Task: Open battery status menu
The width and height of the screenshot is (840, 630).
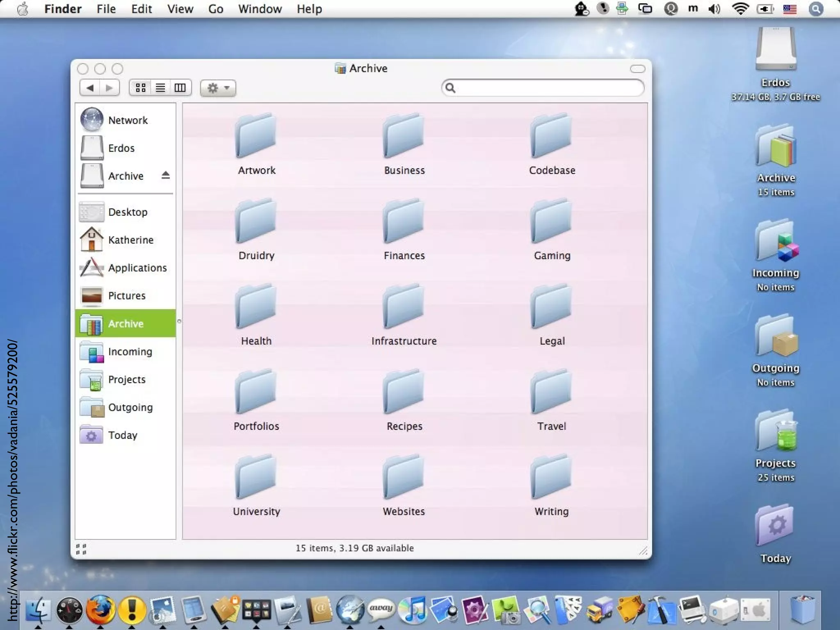Action: [765, 9]
